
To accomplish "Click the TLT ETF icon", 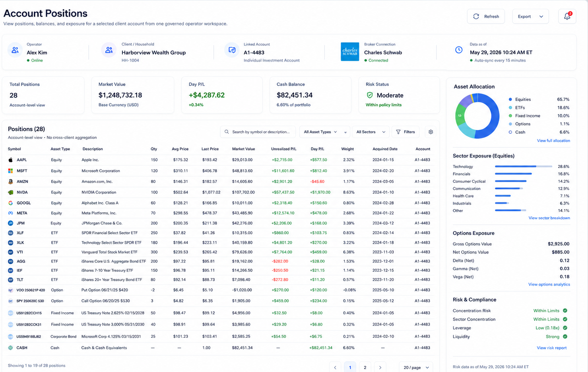I will point(11,280).
